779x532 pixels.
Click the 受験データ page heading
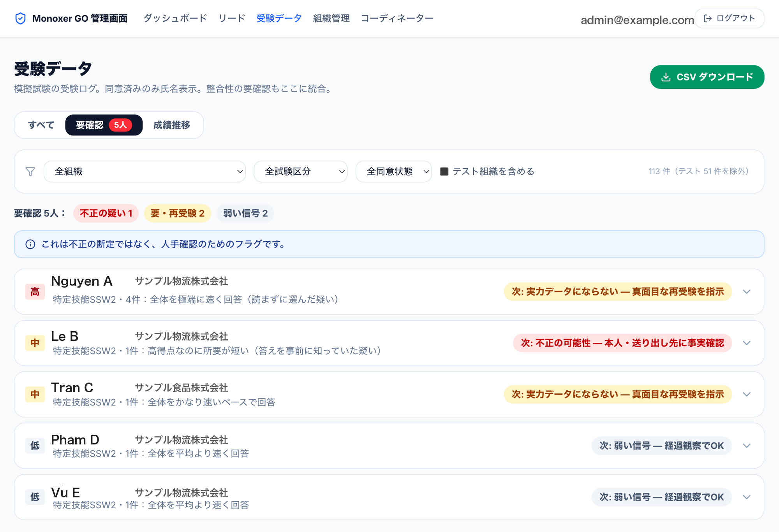[x=53, y=69]
